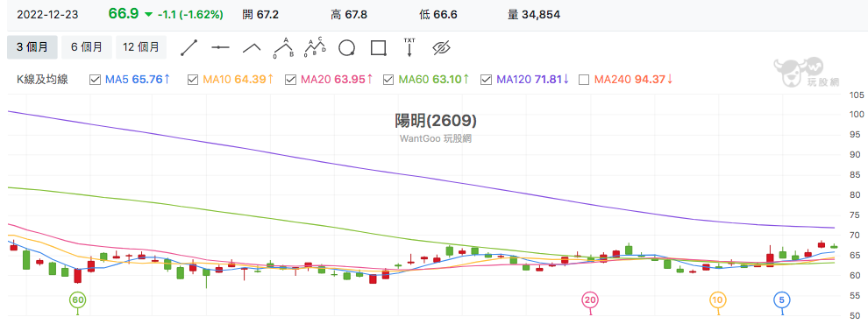Click the change value -1.1 (-1.62%)
Screen dimensions: 868x324
point(190,15)
